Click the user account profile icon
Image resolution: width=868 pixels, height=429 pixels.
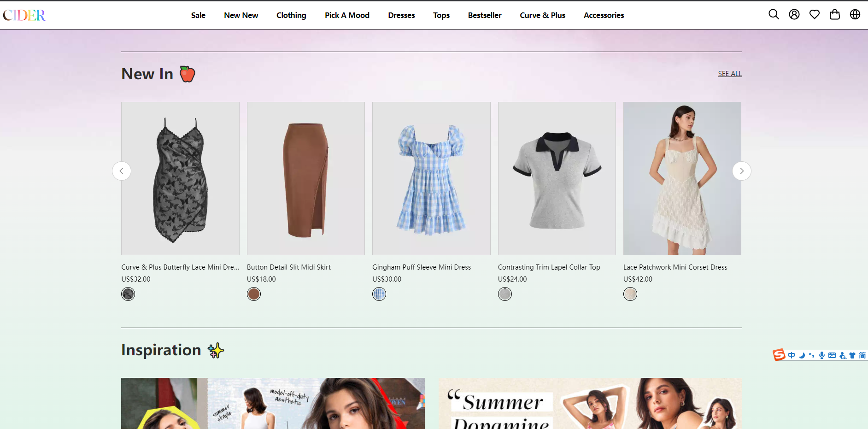point(794,15)
